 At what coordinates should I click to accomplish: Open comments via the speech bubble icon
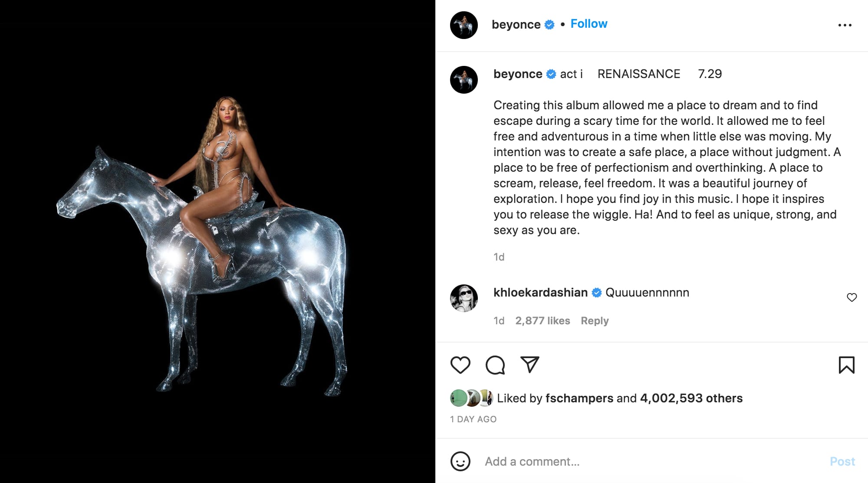point(495,365)
